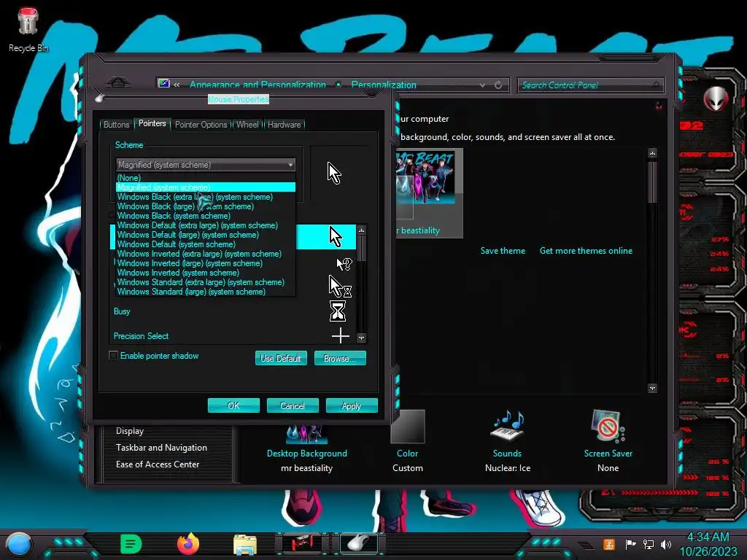This screenshot has width=747, height=560.
Task: Choose Windows Standard (large) scheme
Action: coord(205,292)
